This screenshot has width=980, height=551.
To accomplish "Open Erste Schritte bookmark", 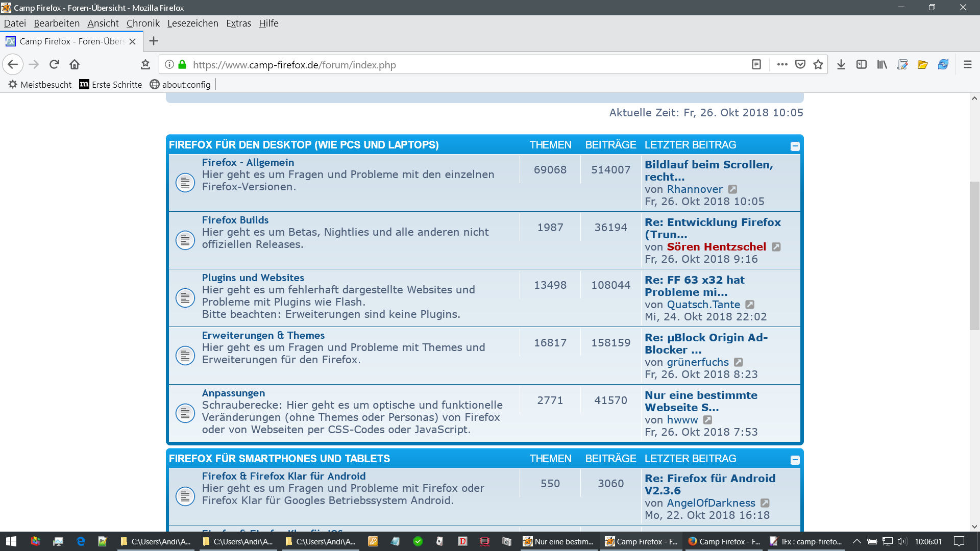I will [111, 85].
